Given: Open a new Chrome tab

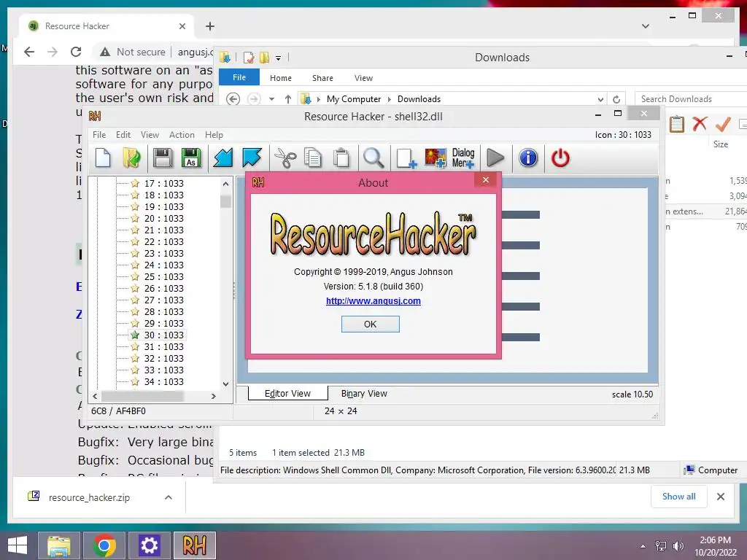Looking at the screenshot, I should point(210,26).
